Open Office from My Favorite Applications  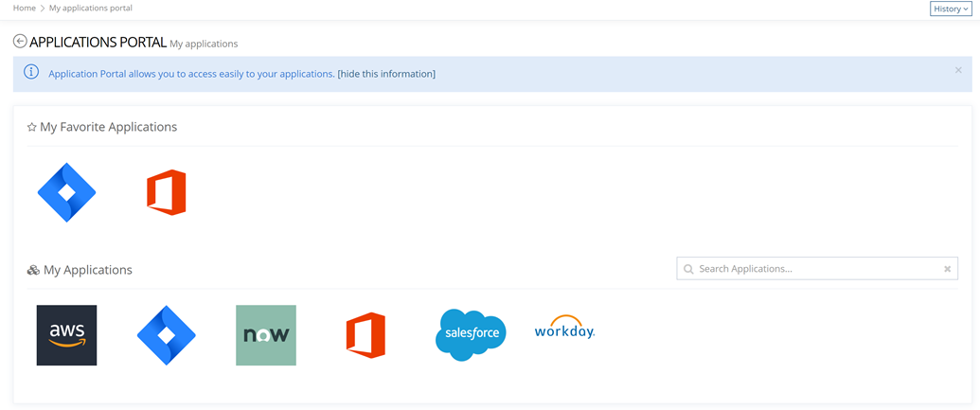click(166, 192)
